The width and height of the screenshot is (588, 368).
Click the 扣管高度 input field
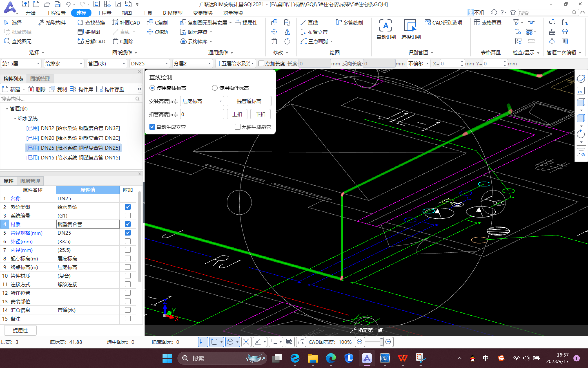click(x=202, y=114)
